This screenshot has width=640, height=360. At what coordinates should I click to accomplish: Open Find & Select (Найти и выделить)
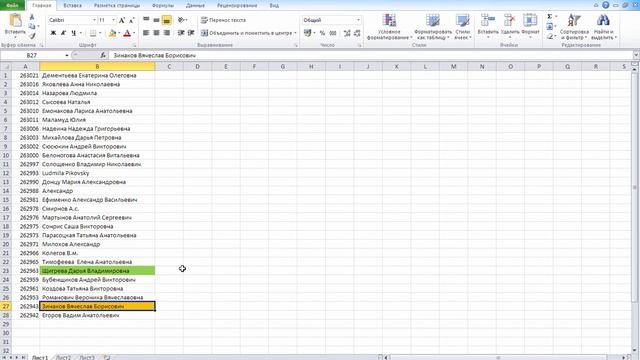click(x=604, y=27)
